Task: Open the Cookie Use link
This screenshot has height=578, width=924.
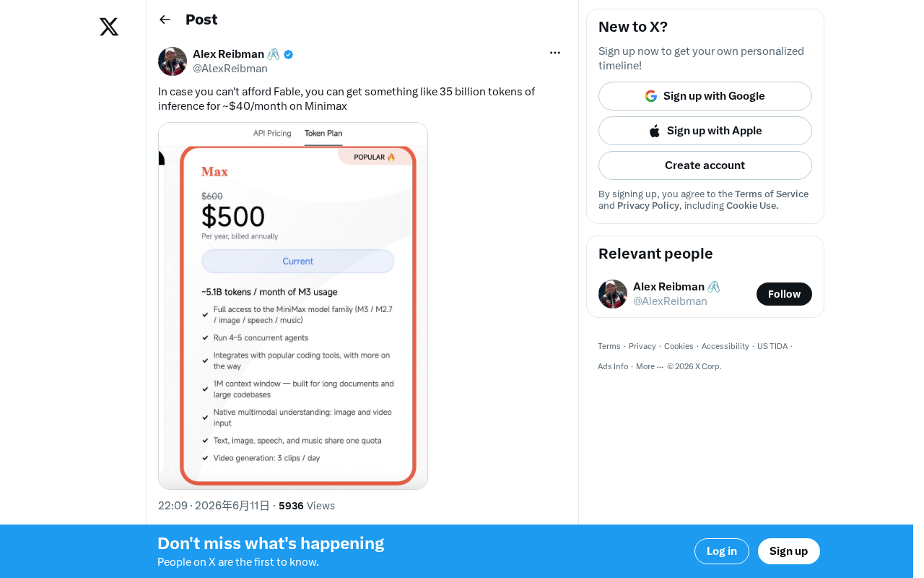Action: (x=752, y=206)
